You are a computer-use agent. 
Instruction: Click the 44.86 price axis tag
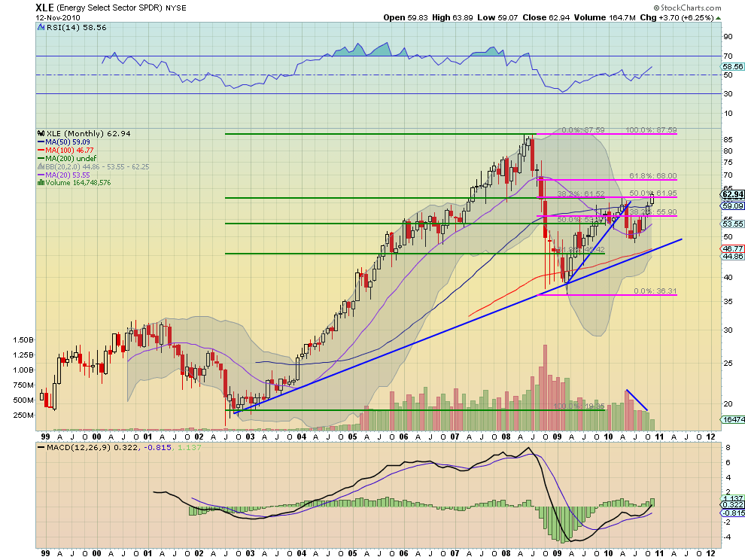pos(733,256)
